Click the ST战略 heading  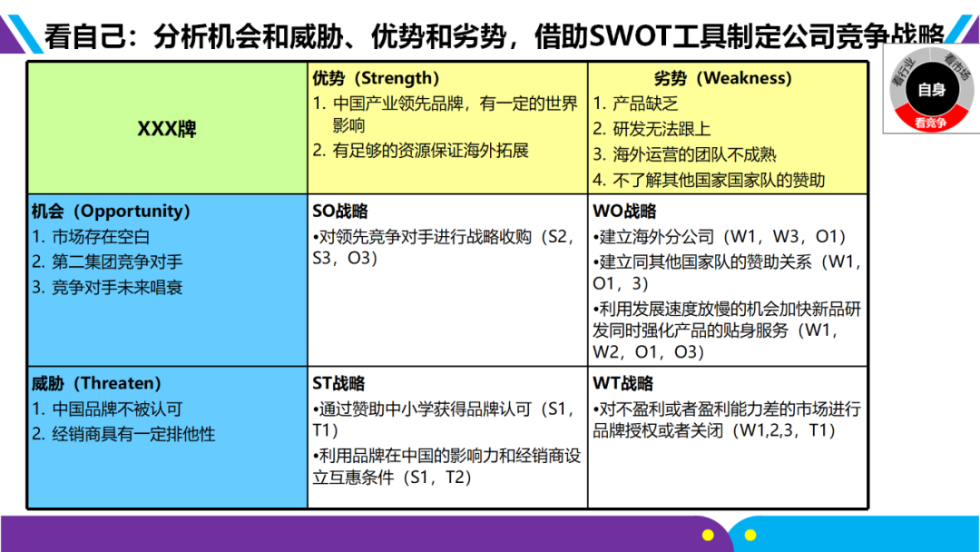pos(338,383)
